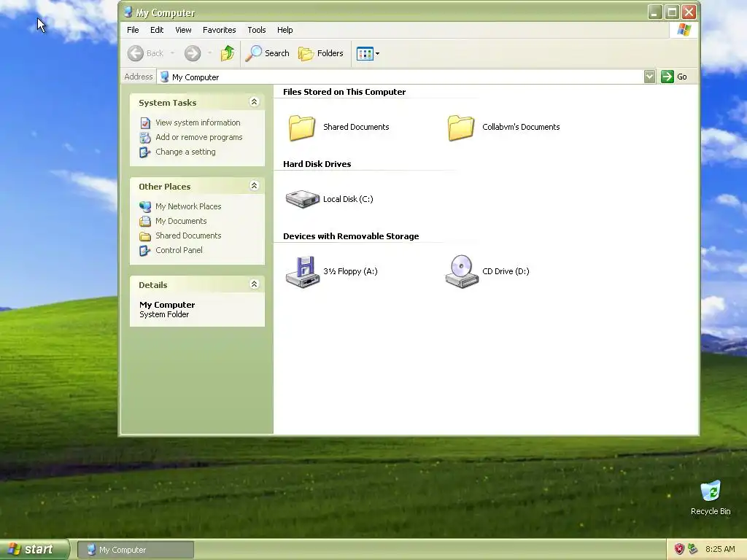The height and width of the screenshot is (560, 747).
Task: Click the Change a setting icon
Action: click(145, 152)
